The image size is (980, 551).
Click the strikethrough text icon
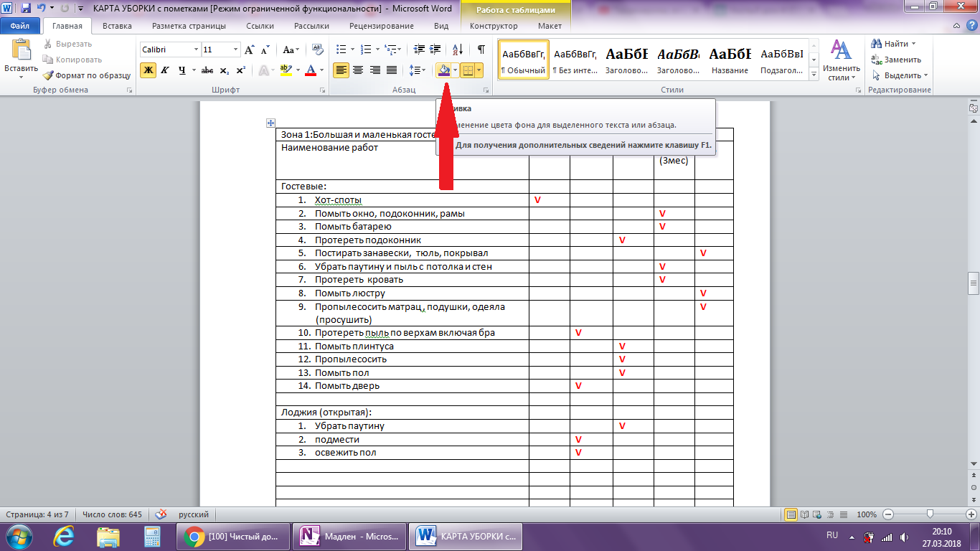(x=207, y=70)
